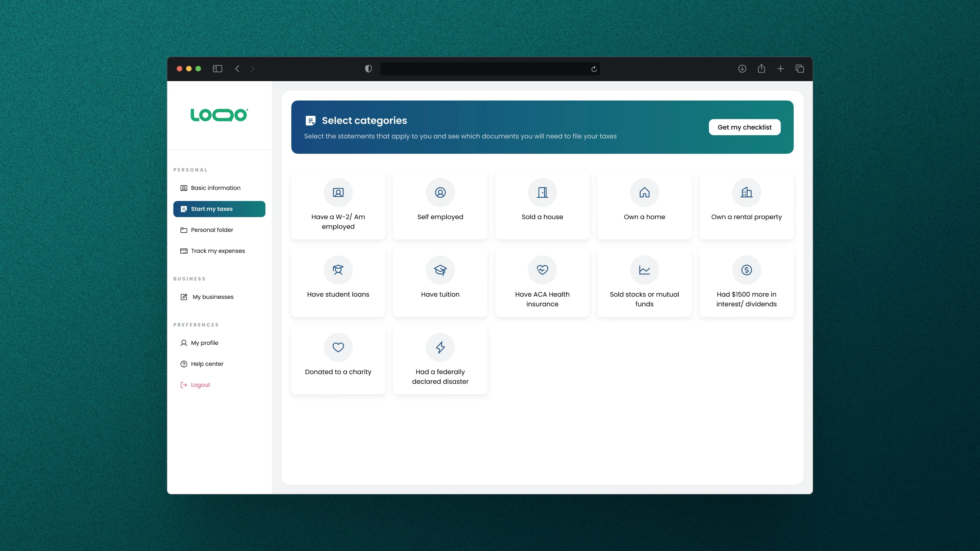Image resolution: width=980 pixels, height=551 pixels.
Task: Select the Own a home house icon
Action: tap(644, 192)
